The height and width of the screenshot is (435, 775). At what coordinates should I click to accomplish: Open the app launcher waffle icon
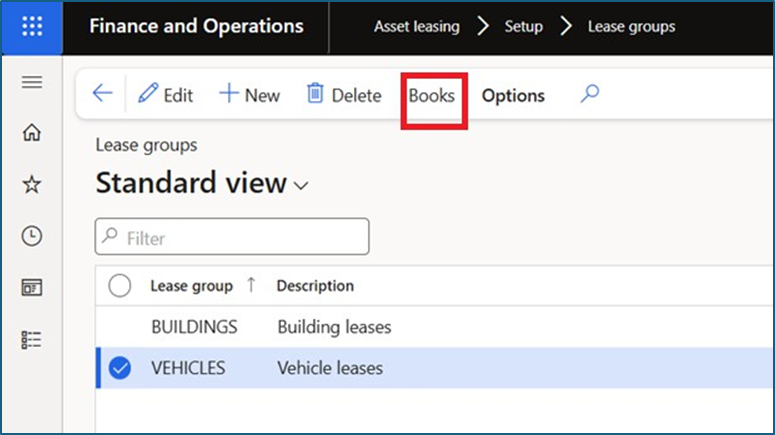[32, 27]
